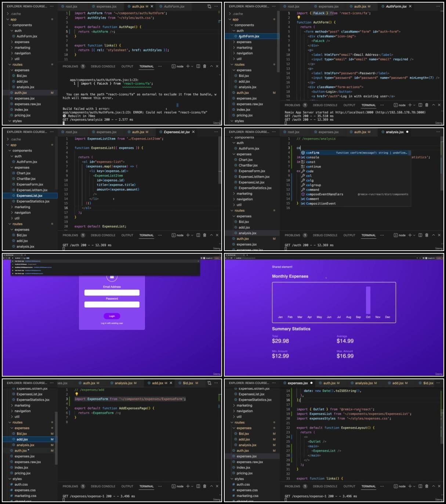Close the active auth.jsx tab in 'Build failed' window

point(152,6)
